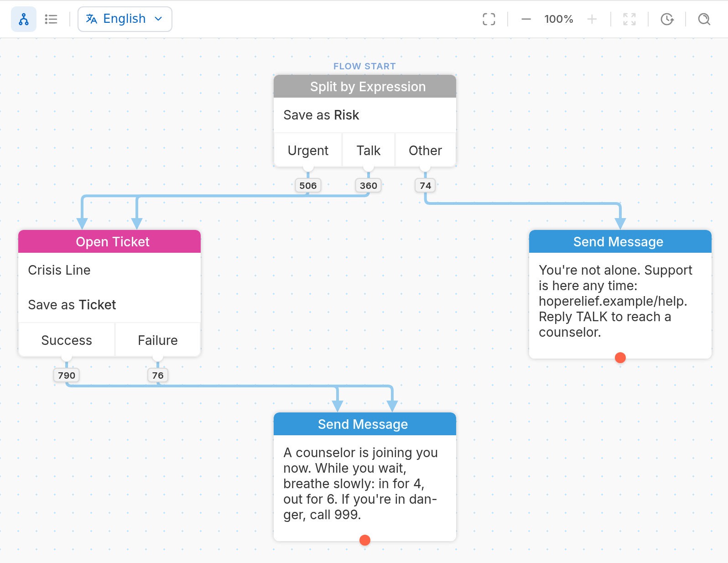Open revision history clock icon
The image size is (728, 563).
click(667, 19)
